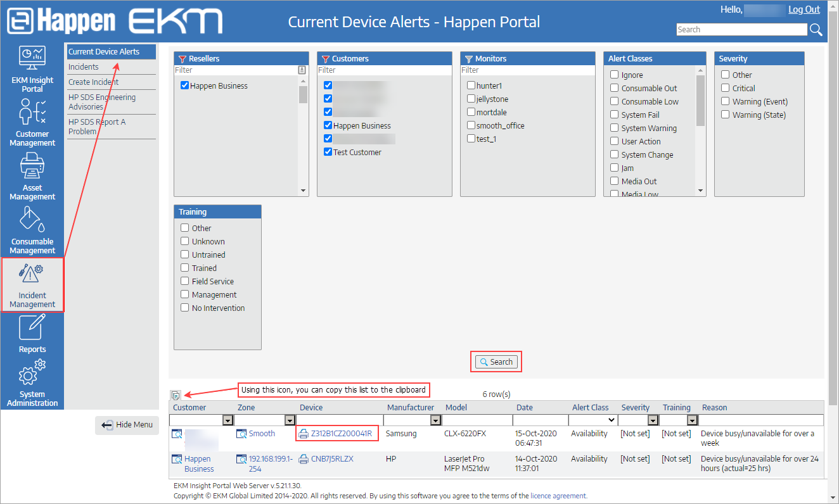Click the zone icon beside Smooth
This screenshot has width=839, height=504.
click(241, 434)
